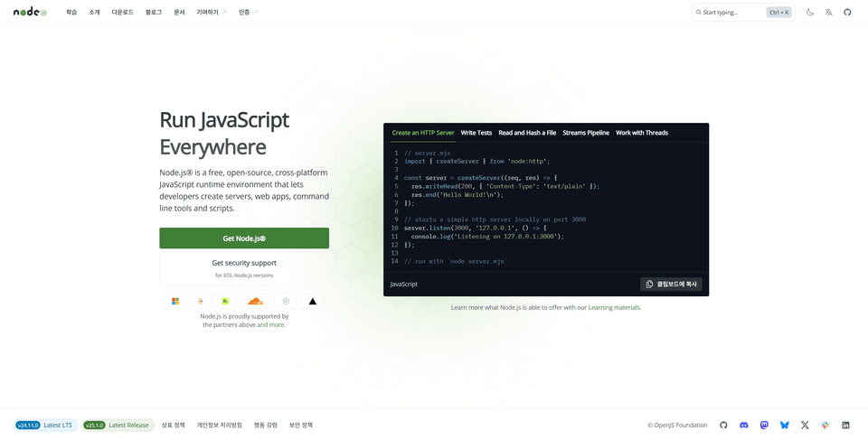Open the 다운로드 menu item
This screenshot has height=439, width=868.
click(x=122, y=12)
